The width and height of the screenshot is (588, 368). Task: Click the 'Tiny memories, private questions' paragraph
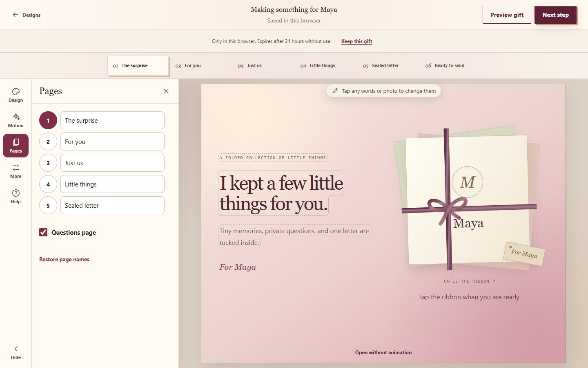pyautogui.click(x=295, y=237)
